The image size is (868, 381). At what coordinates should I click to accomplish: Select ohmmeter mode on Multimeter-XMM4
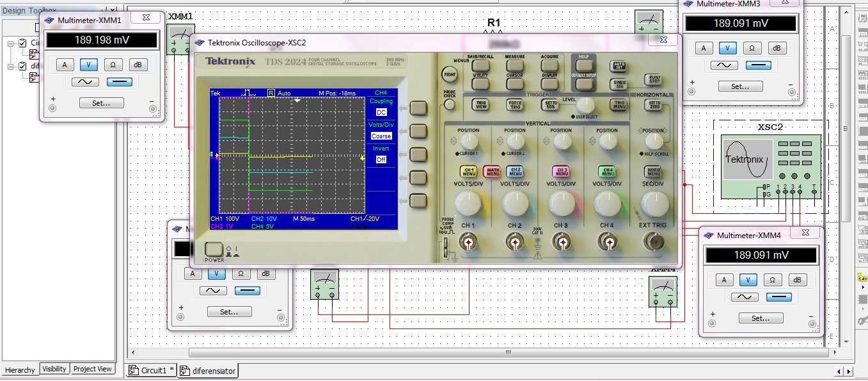[x=773, y=280]
